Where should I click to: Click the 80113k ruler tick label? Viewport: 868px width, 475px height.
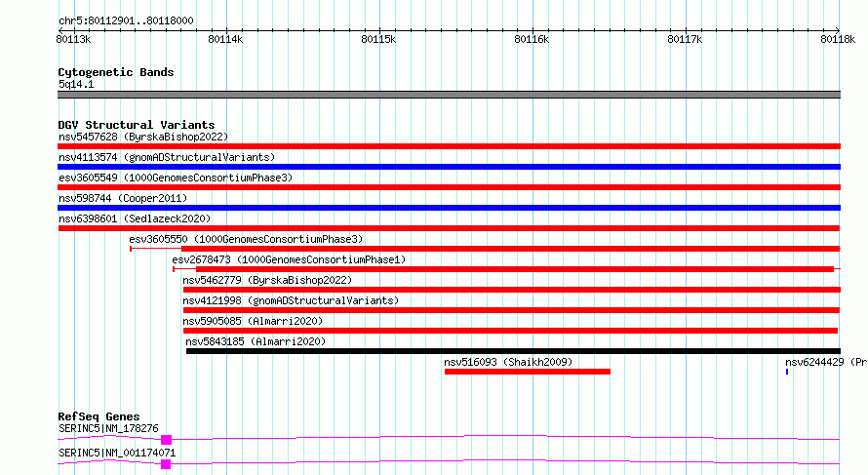pos(73,39)
